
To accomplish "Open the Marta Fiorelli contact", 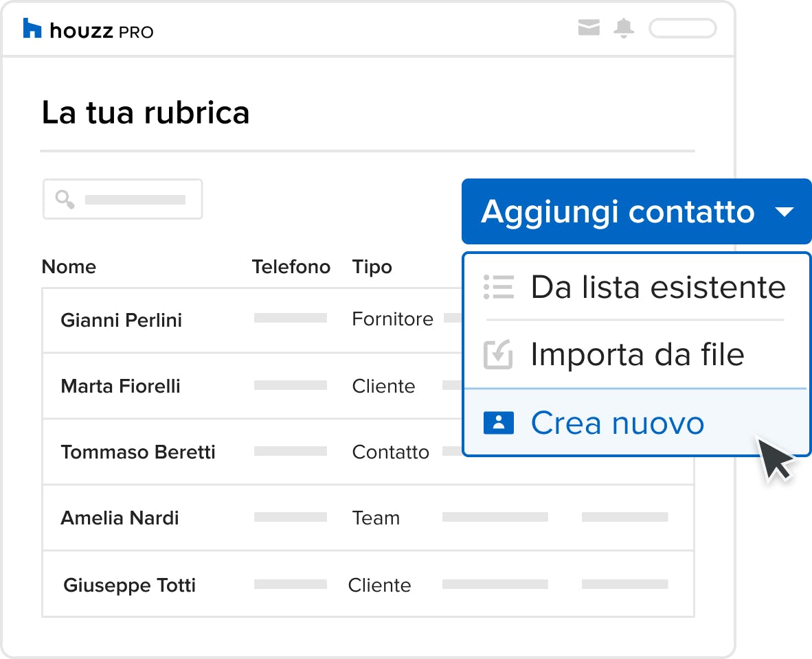I will (121, 386).
